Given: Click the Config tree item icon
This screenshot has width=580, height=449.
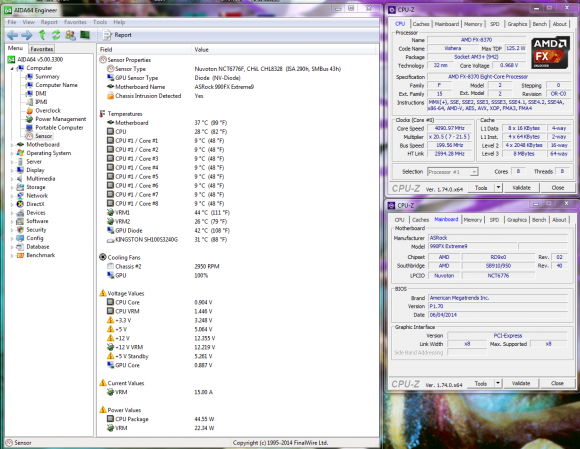Looking at the screenshot, I should coord(20,238).
